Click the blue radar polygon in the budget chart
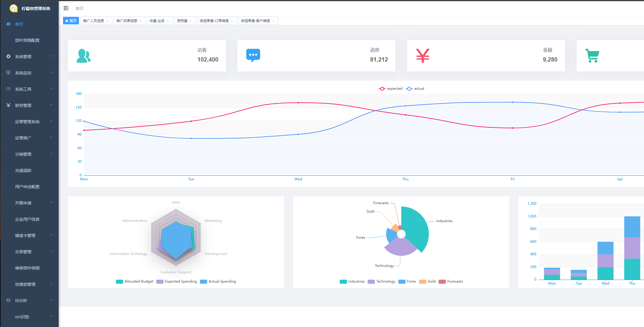This screenshot has width=644, height=327. pyautogui.click(x=176, y=240)
